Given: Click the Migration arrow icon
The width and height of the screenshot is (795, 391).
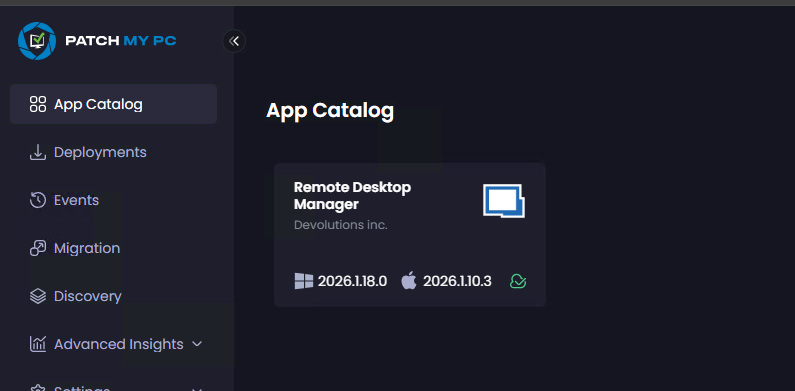Looking at the screenshot, I should (38, 248).
